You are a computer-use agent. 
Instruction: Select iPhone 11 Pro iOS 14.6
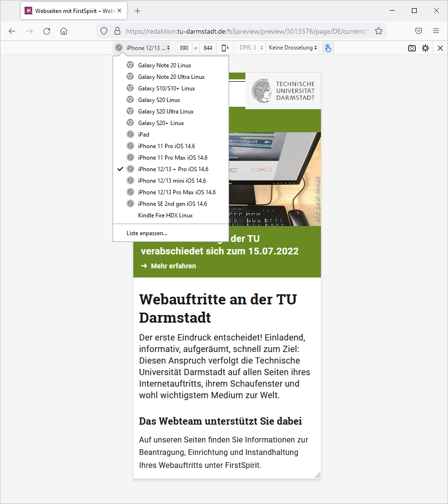(171, 146)
